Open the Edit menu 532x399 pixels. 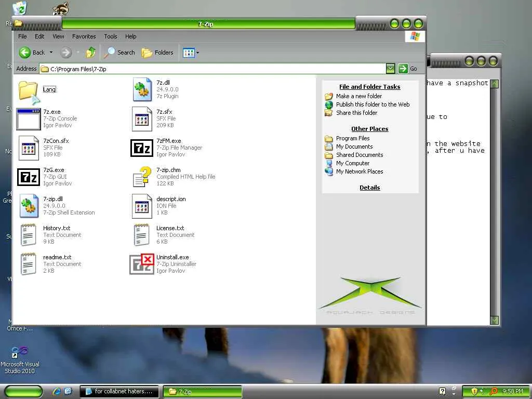pos(39,36)
